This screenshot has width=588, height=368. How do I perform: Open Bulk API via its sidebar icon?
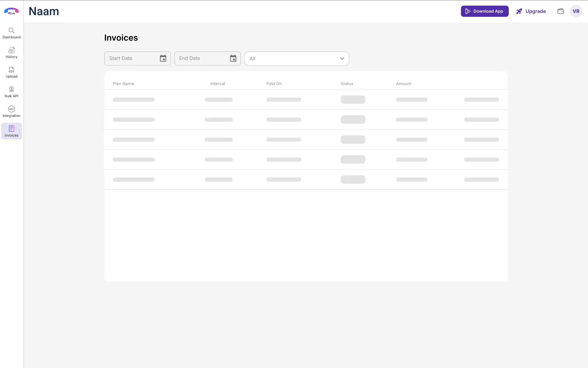point(11,89)
